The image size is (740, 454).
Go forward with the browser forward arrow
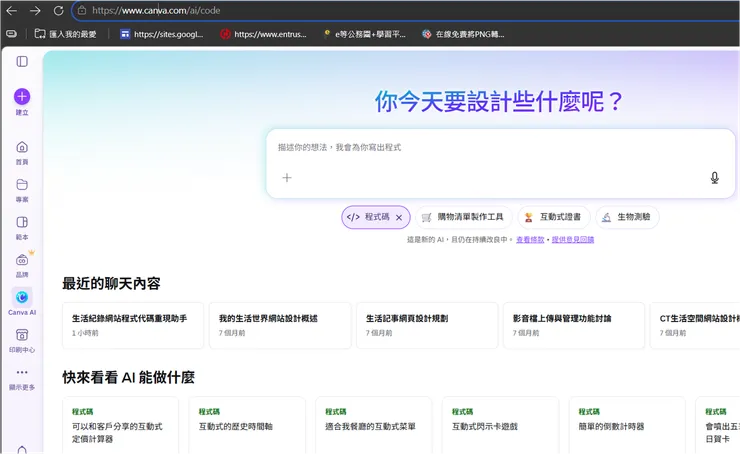pos(35,10)
